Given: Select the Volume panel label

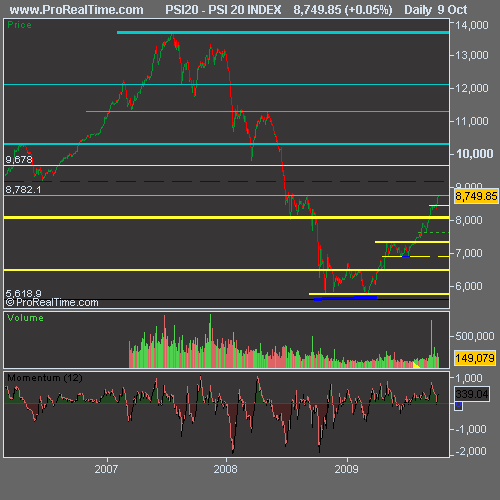Looking at the screenshot, I should point(25,318).
